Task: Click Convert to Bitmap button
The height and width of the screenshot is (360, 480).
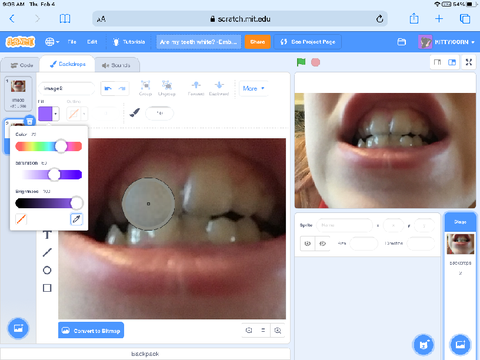Action: (x=91, y=330)
